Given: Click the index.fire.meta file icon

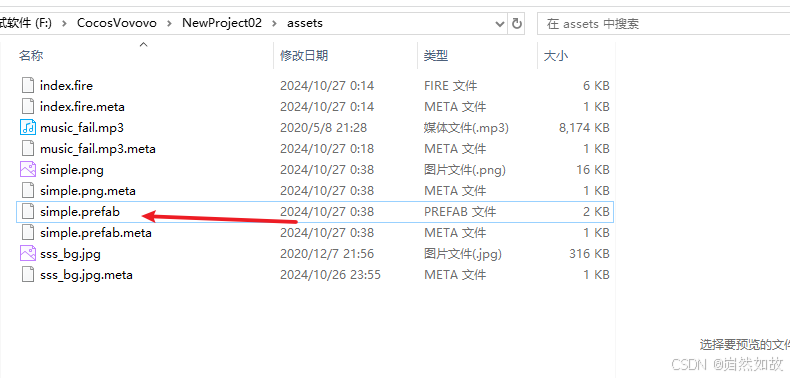Looking at the screenshot, I should [28, 107].
